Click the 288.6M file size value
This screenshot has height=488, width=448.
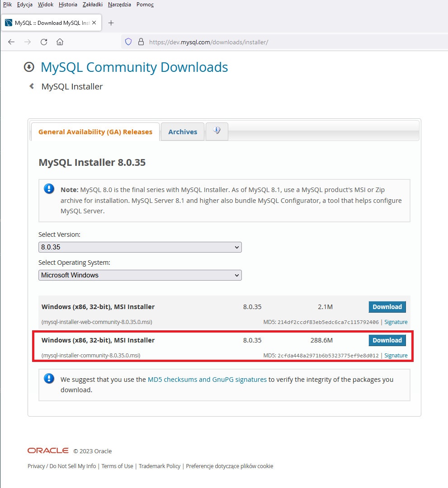tap(321, 340)
